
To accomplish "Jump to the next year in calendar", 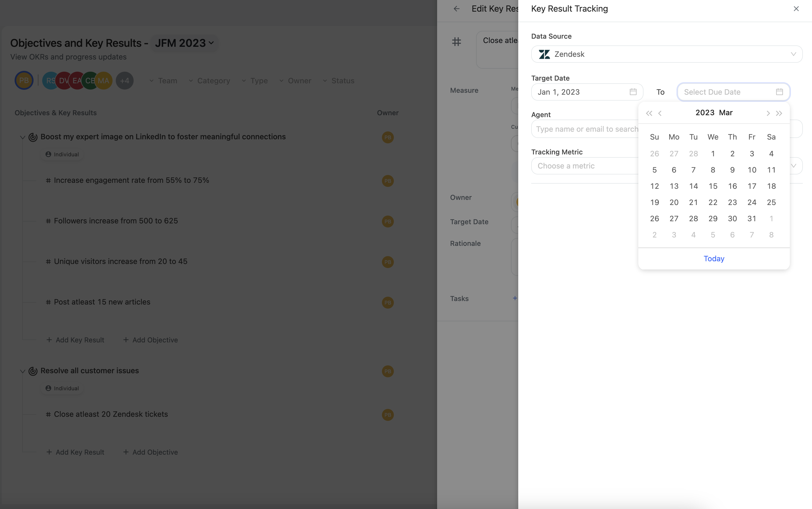I will pos(779,113).
